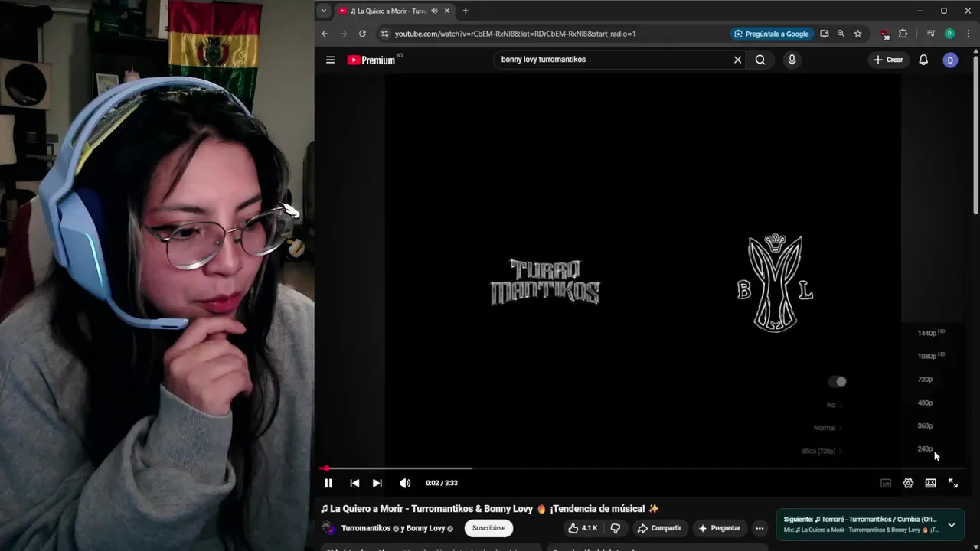Click Pregúntale a Google chip
980x551 pixels.
pos(771,34)
